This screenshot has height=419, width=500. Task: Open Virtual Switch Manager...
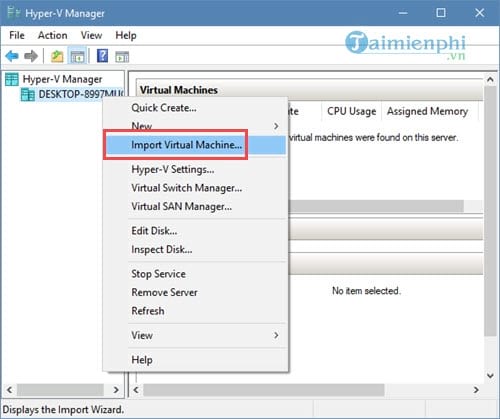pos(195,188)
